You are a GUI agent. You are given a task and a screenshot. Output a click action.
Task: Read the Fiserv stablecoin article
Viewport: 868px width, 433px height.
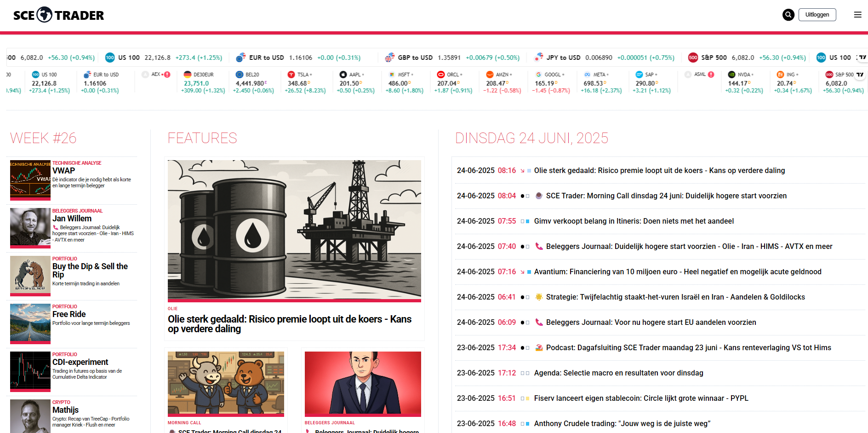pos(641,398)
